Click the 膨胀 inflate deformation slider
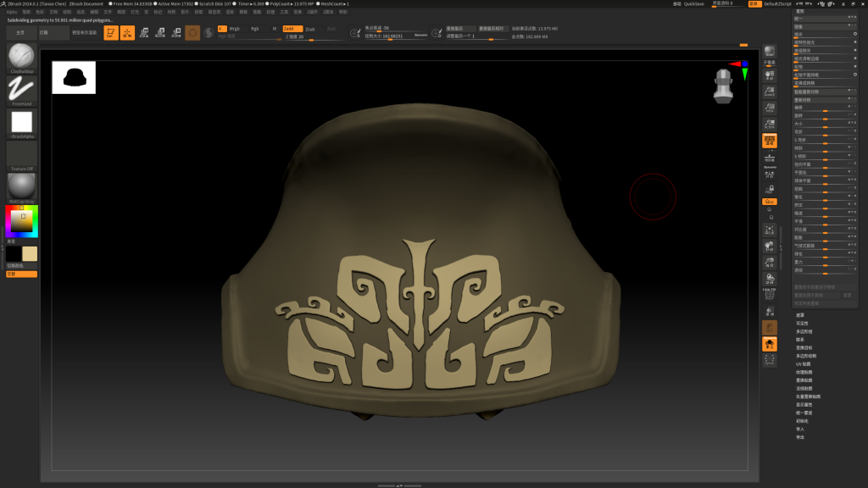Screen dimensions: 868x488 click(x=826, y=237)
